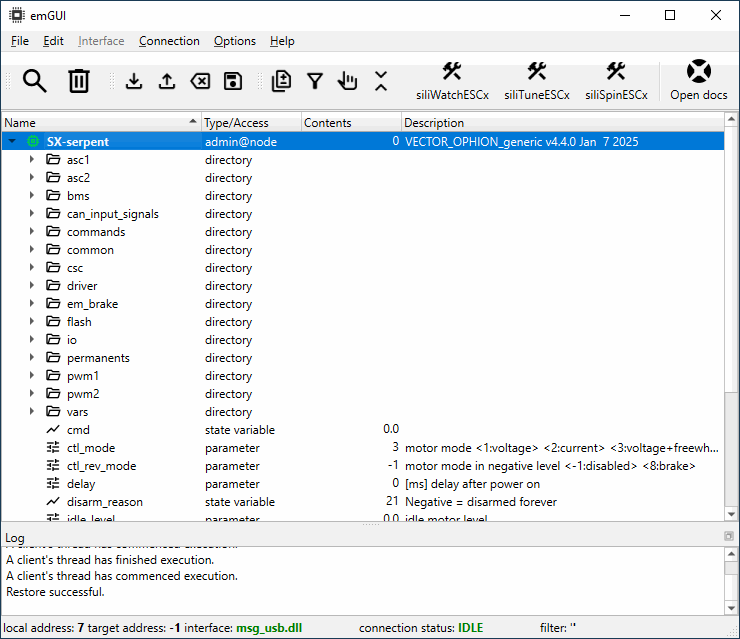The image size is (740, 639).
Task: Expand the vars directory
Action: pos(32,412)
